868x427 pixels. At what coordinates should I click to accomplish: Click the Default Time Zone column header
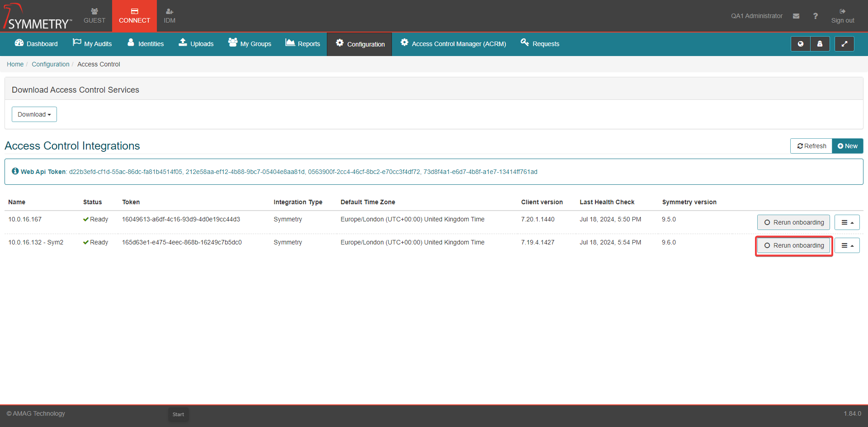tap(368, 202)
